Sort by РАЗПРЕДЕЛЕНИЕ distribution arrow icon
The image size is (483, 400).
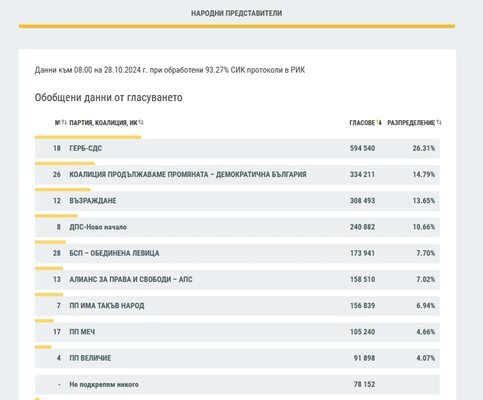click(x=439, y=122)
